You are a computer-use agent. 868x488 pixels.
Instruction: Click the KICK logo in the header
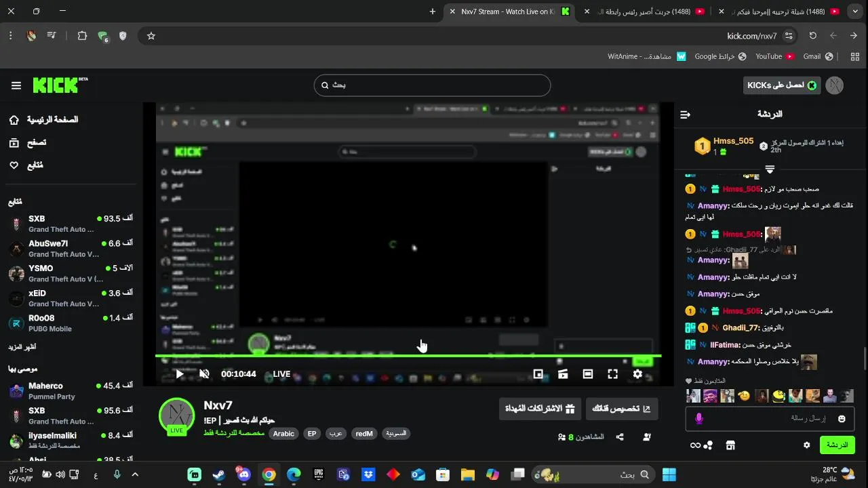[x=60, y=85]
